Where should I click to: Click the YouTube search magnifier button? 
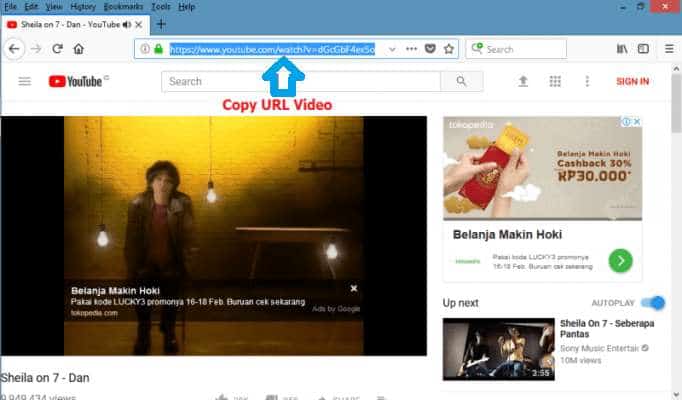tap(461, 81)
